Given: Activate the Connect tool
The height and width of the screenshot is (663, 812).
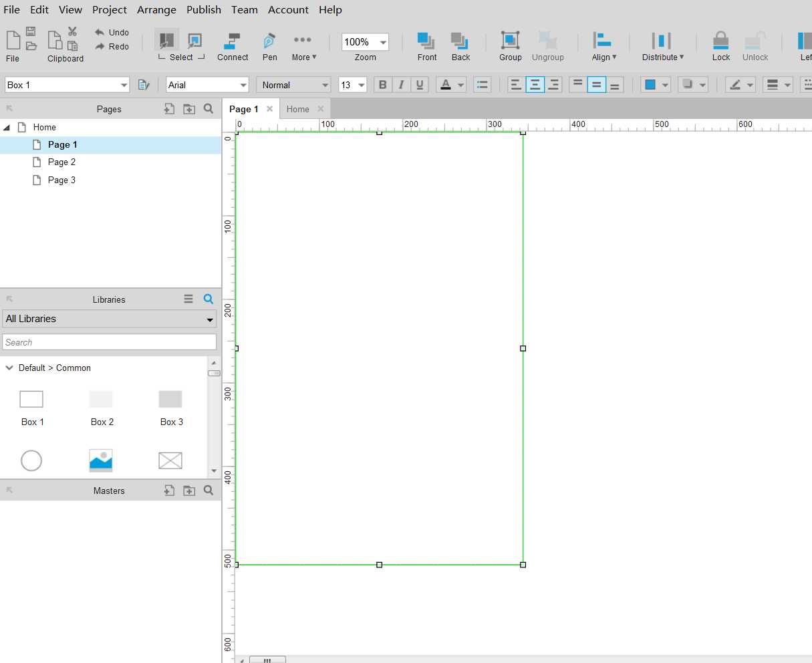Looking at the screenshot, I should coord(233,46).
